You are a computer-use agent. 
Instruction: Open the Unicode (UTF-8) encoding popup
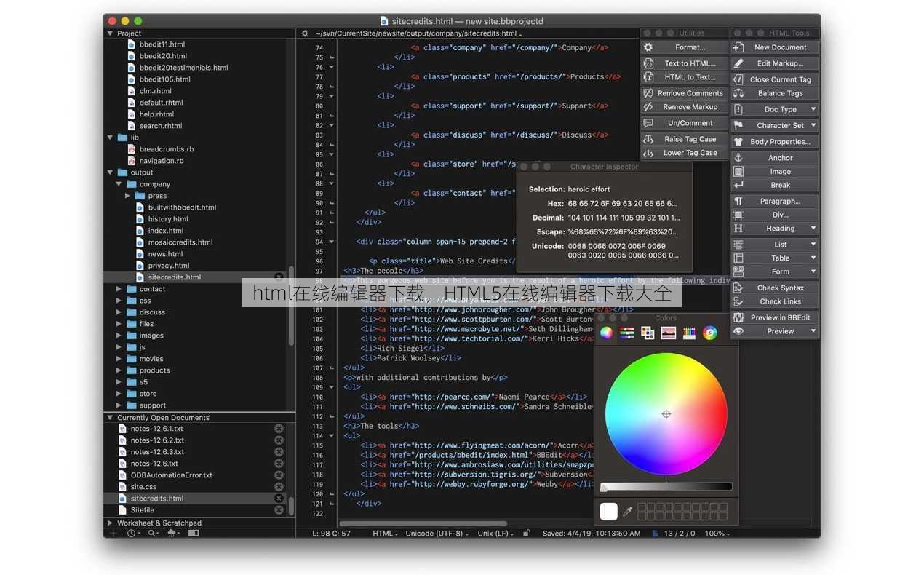tap(437, 534)
